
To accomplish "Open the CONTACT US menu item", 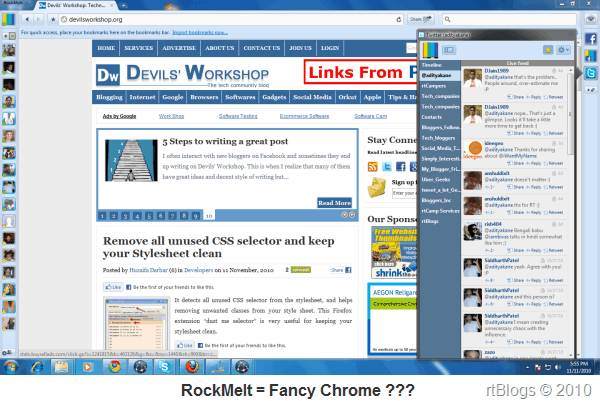I will [262, 48].
